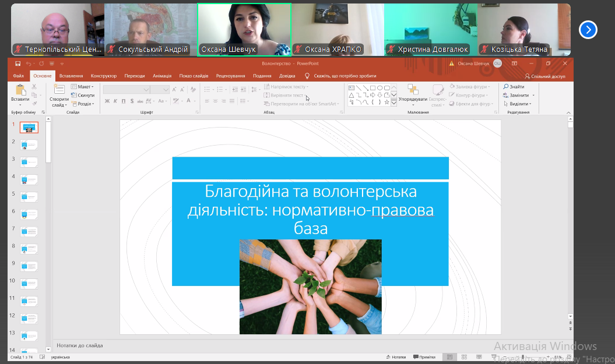Toggle text shadow S formatting
The width and height of the screenshot is (615, 364).
pos(132,101)
